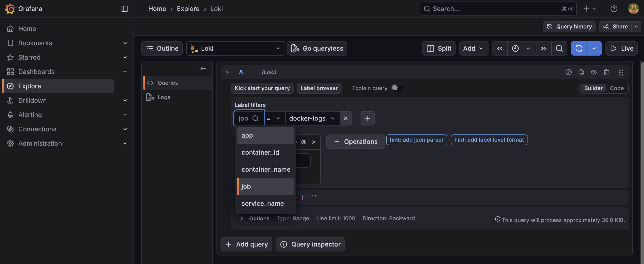This screenshot has width=644, height=264.
Task: Click Home breadcrumb link
Action: click(x=157, y=9)
